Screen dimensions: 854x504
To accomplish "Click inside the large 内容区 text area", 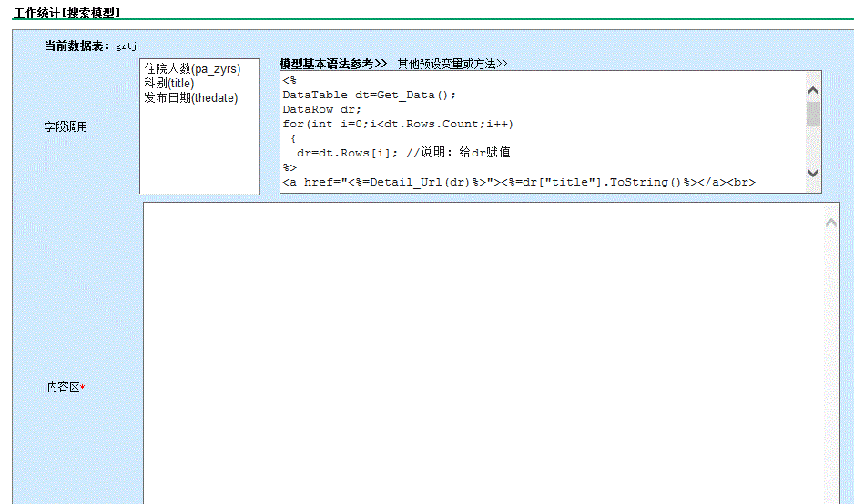I will 483,355.
